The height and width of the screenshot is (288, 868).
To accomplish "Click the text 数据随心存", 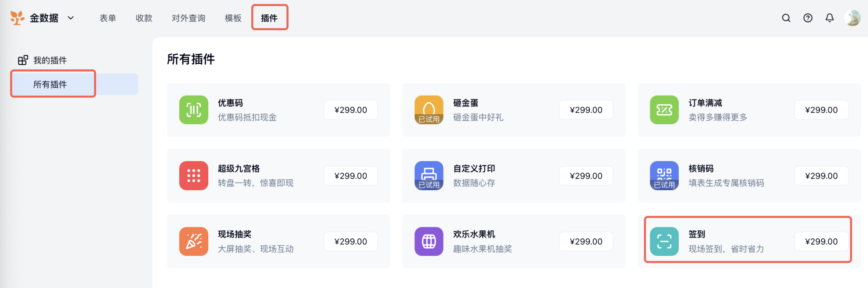I will click(474, 183).
